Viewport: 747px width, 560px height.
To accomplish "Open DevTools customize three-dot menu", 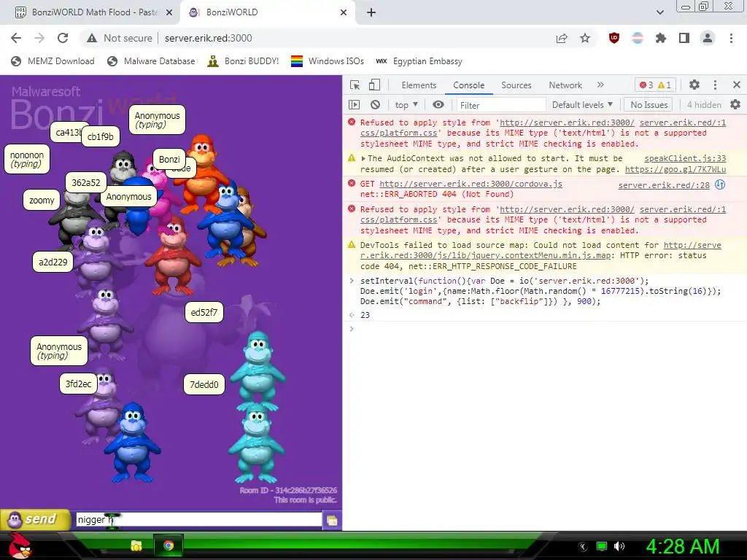I will (x=715, y=85).
